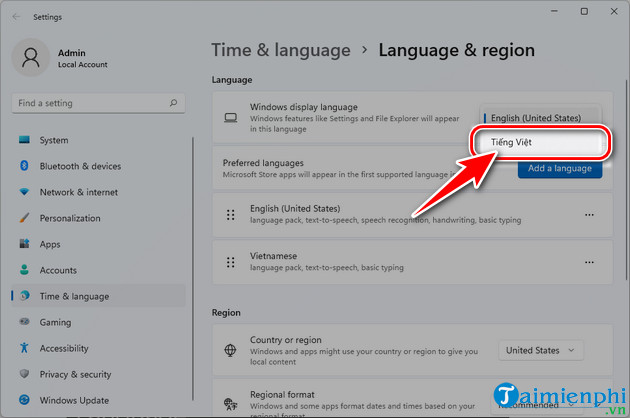Viewport: 630px width, 418px height.
Task: Expand the Country or region United States dropdown
Action: (x=541, y=350)
